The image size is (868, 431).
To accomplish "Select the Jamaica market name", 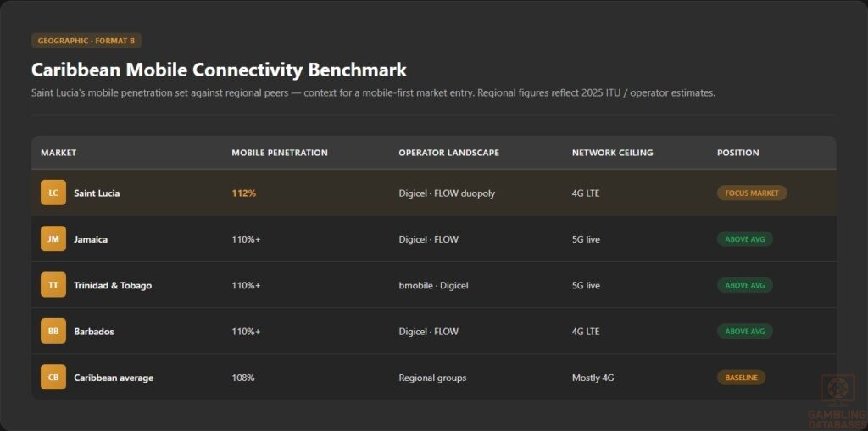I will 91,239.
